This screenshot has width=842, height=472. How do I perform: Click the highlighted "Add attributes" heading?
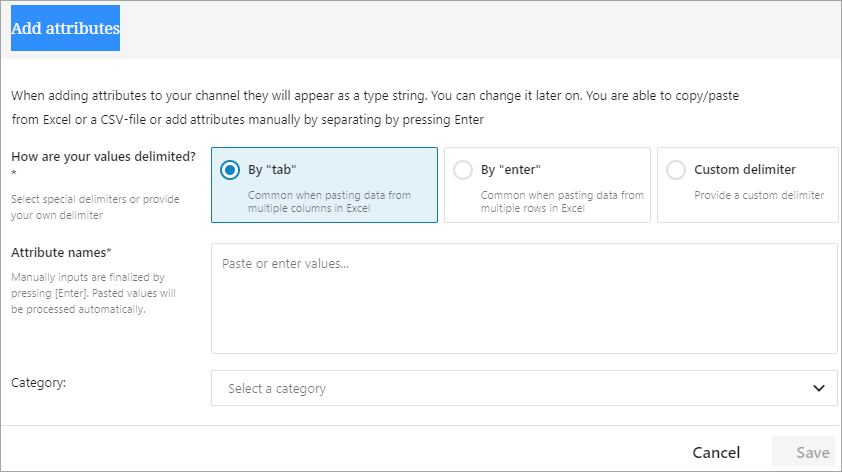(x=65, y=29)
